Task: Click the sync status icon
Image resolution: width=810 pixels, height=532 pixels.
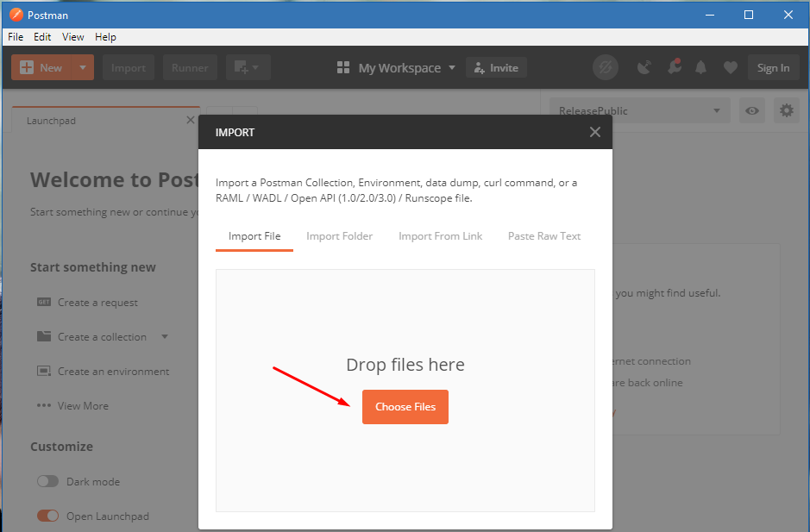Action: (x=606, y=67)
